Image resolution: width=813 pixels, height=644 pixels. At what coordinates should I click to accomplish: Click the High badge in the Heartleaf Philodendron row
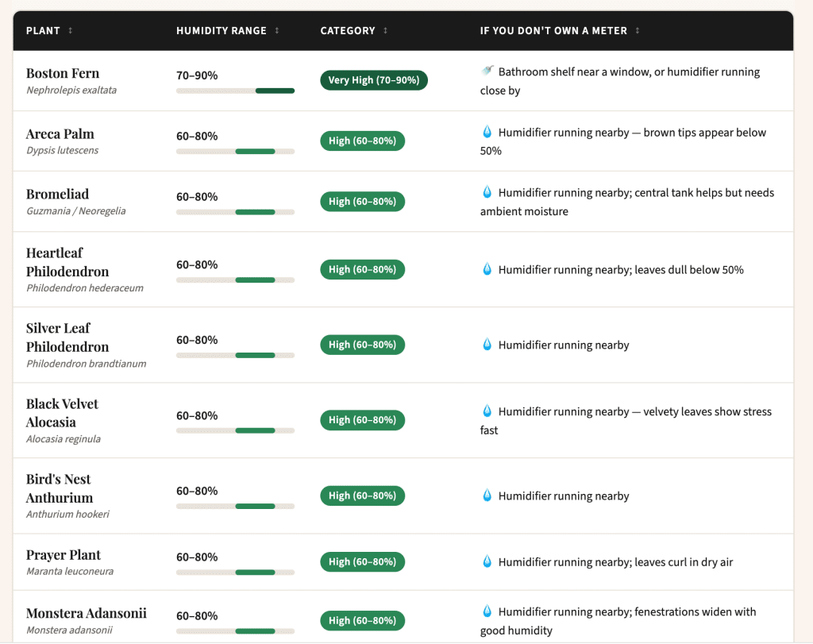362,270
